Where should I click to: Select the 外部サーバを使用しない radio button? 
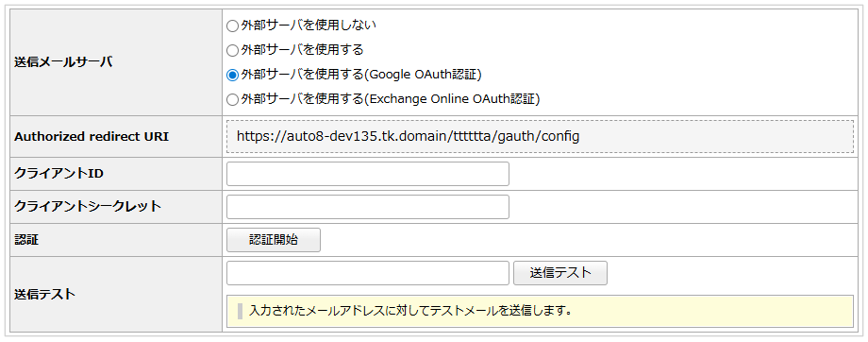tap(232, 26)
